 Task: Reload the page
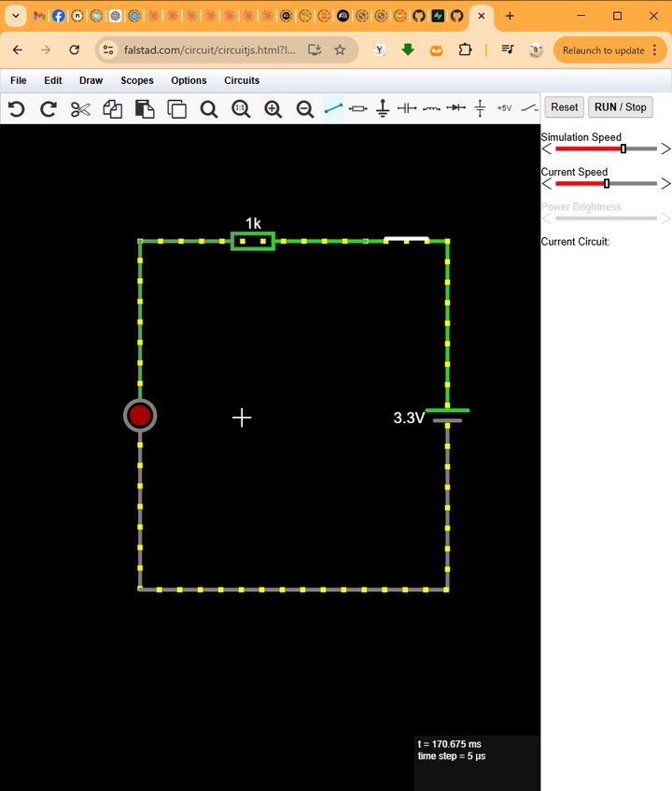click(74, 49)
